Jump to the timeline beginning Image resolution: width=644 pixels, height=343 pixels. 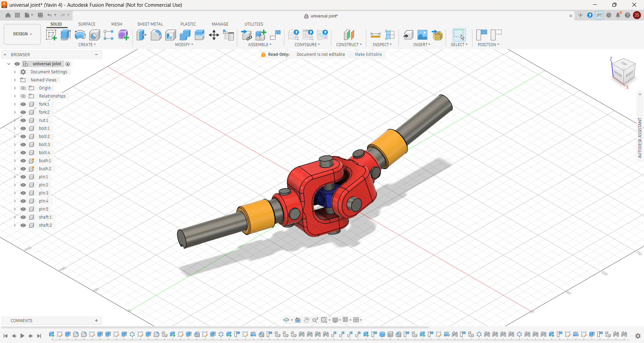point(5,336)
